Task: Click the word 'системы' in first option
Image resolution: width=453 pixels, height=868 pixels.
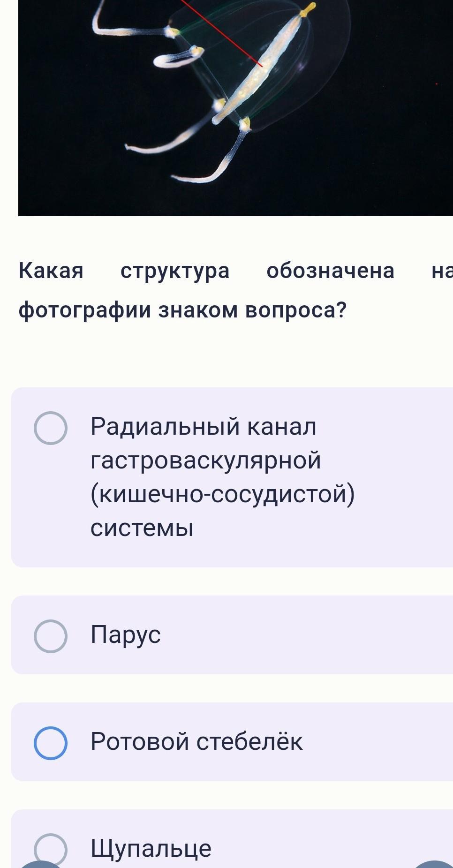Action: pyautogui.click(x=142, y=528)
